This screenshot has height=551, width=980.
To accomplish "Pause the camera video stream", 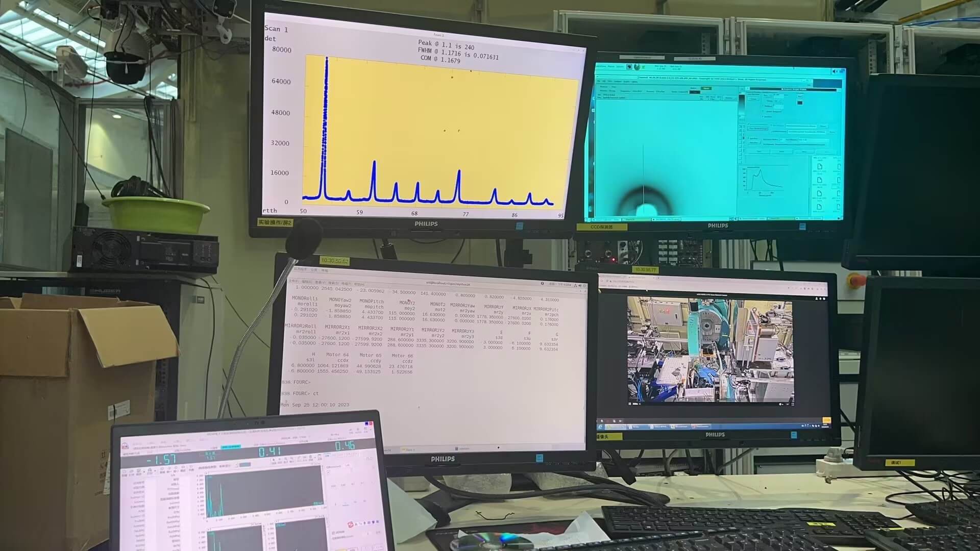I will [630, 404].
